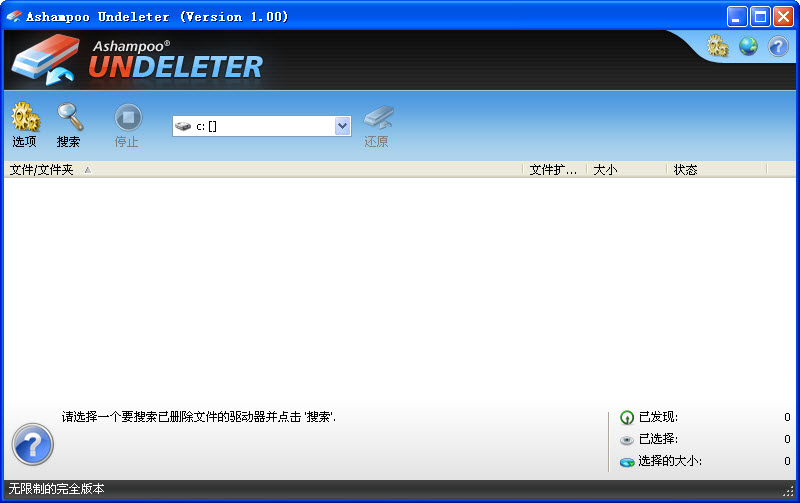Close the Ashampoo Undeleter window
Viewport: 800px width, 503px height.
782,16
